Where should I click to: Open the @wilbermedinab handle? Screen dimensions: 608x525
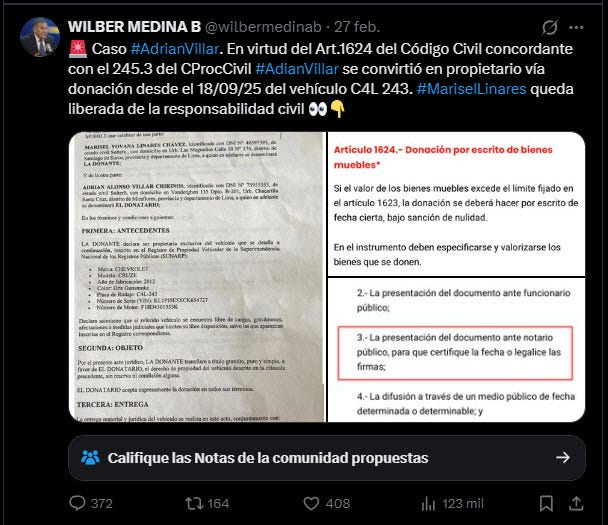click(x=263, y=27)
